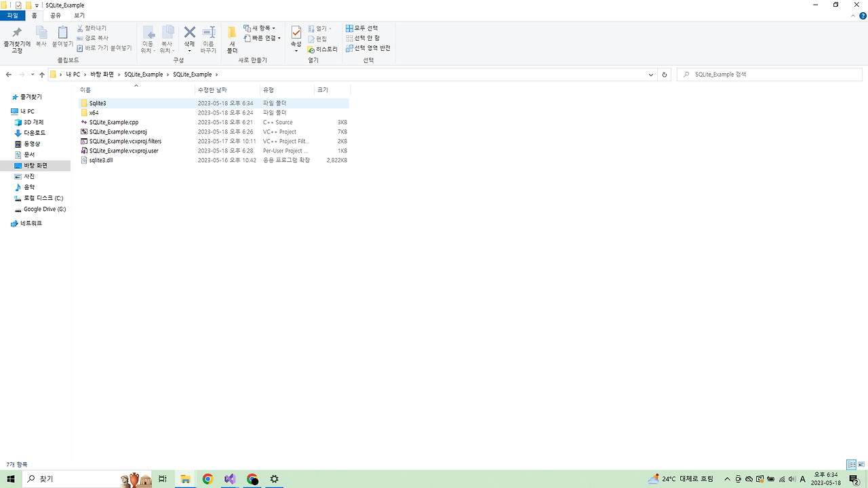The height and width of the screenshot is (488, 868).
Task: Open the 빠른 연결 dropdown
Action: [x=262, y=38]
